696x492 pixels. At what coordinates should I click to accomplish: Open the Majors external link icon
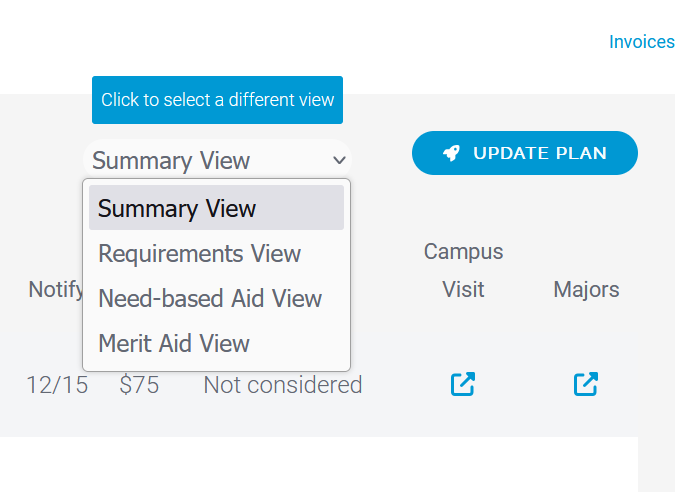point(585,384)
